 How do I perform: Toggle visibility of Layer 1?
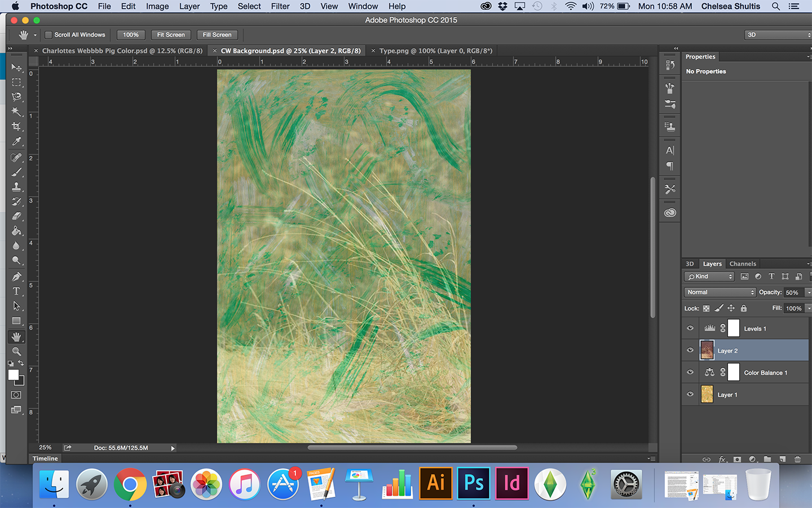pos(690,395)
